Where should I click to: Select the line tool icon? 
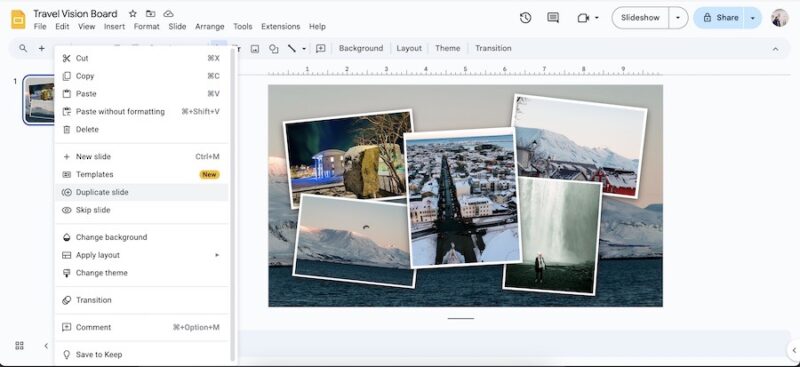tap(292, 48)
